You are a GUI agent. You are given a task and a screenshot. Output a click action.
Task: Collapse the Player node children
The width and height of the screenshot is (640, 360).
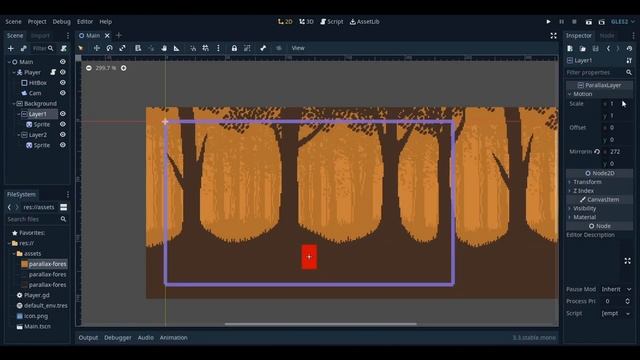[14, 72]
